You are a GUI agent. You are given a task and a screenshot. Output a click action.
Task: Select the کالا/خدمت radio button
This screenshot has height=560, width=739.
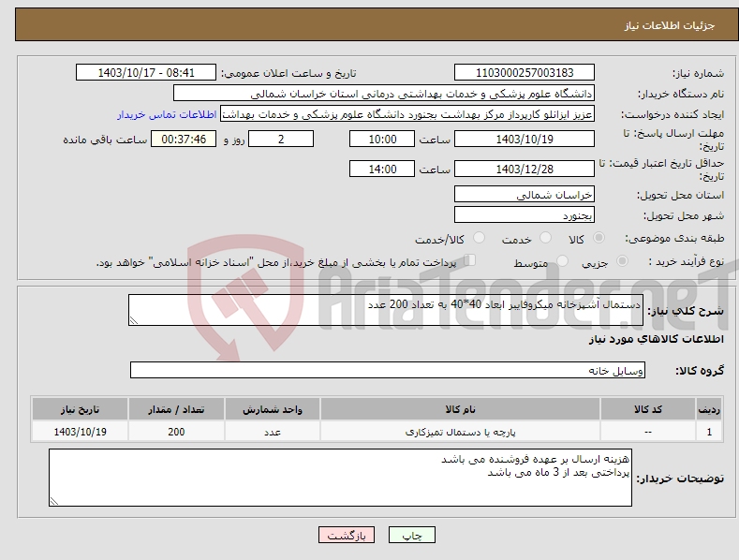point(479,238)
